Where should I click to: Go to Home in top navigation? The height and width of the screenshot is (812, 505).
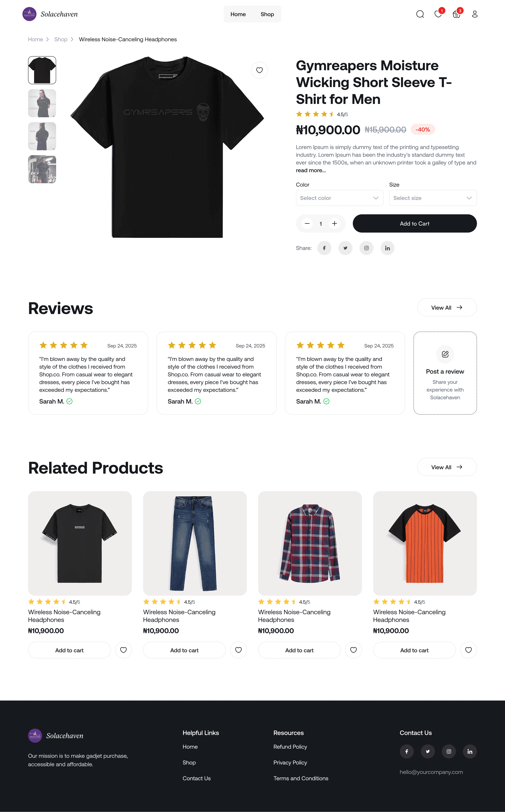click(x=238, y=14)
